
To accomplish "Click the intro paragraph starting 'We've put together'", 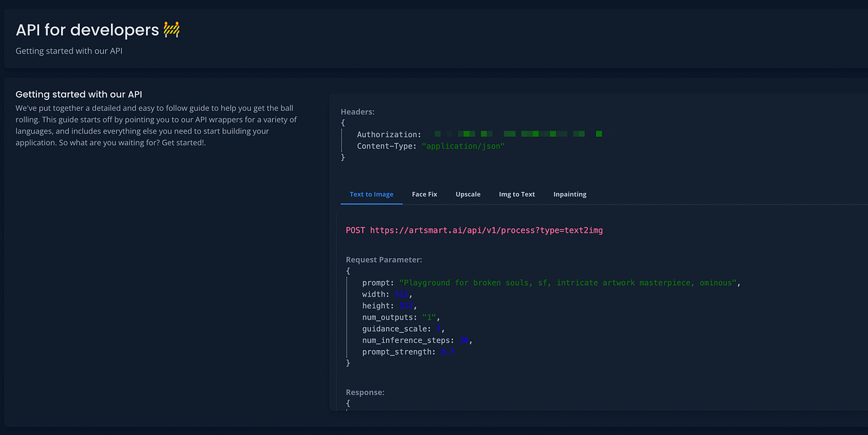I will pyautogui.click(x=156, y=125).
